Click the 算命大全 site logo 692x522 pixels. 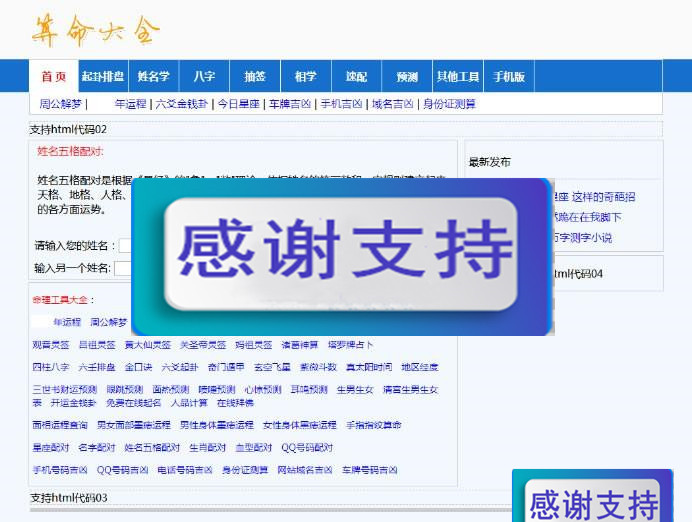[x=95, y=31]
